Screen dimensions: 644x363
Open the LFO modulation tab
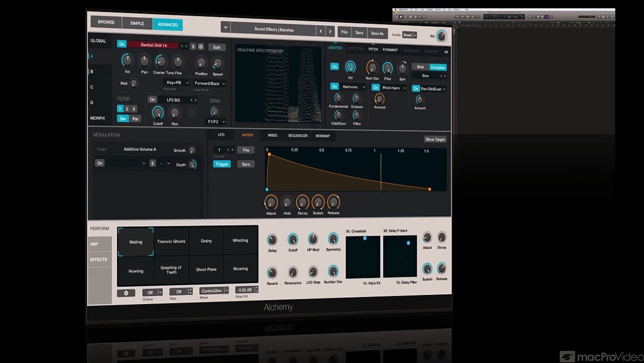point(221,135)
